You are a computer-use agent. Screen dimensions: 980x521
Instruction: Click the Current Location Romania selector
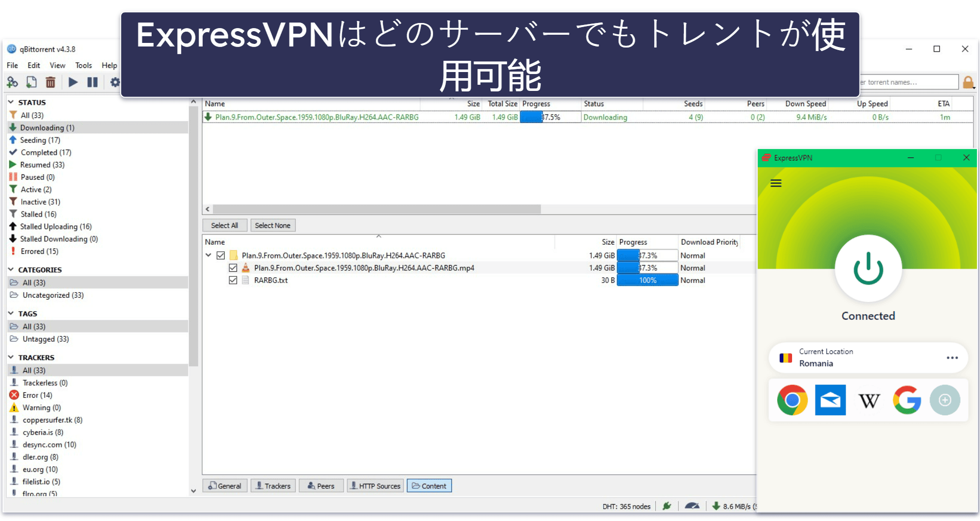click(x=868, y=358)
